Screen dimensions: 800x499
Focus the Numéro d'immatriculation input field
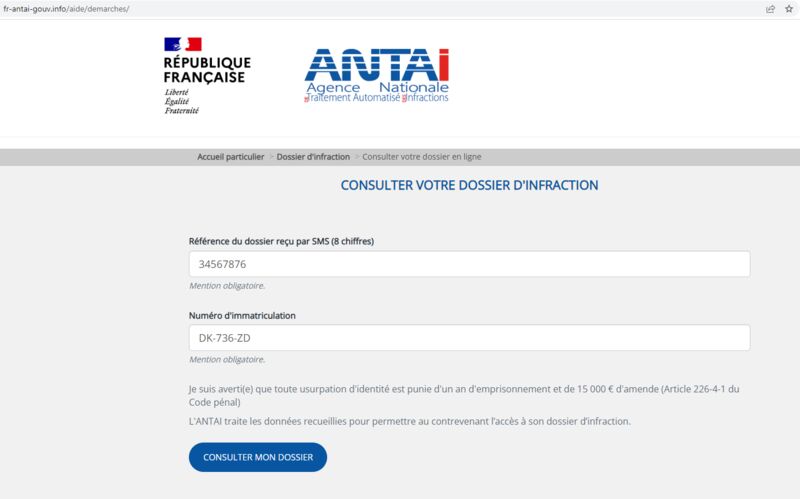[x=469, y=338]
